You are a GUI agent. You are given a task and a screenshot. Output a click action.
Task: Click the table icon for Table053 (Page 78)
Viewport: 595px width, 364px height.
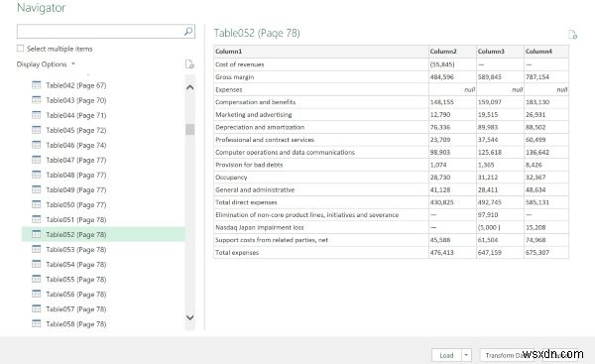[37, 249]
